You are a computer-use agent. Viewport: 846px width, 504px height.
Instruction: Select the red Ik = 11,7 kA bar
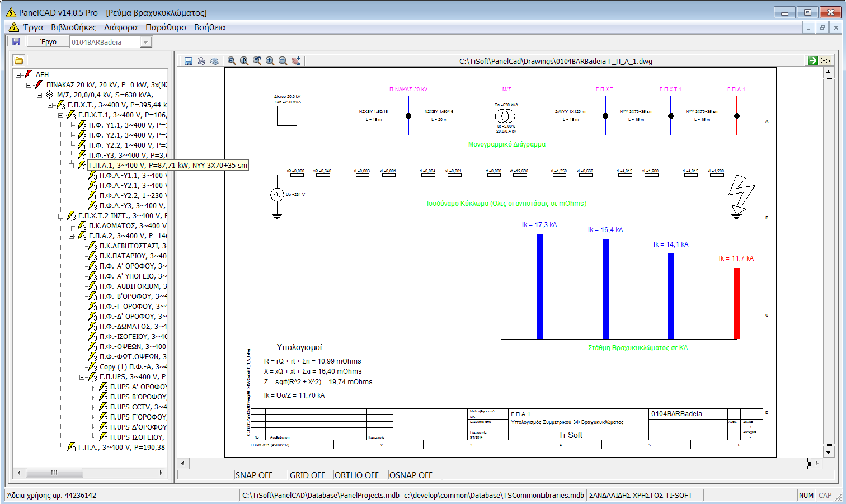point(736,302)
